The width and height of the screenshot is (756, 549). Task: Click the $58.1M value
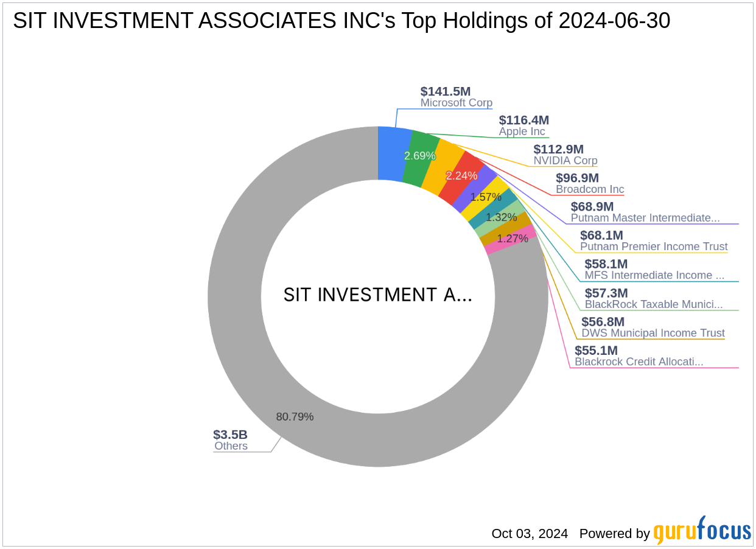(x=606, y=264)
